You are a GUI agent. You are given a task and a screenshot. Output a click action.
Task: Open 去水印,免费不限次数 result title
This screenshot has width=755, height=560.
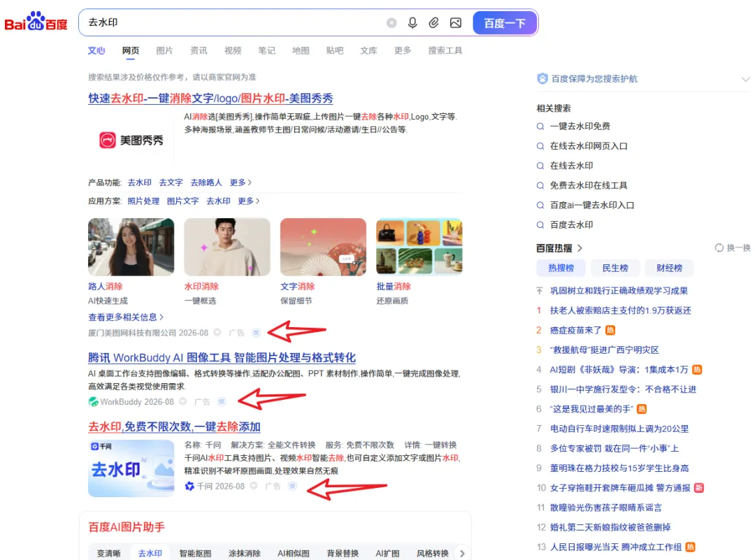click(x=174, y=426)
